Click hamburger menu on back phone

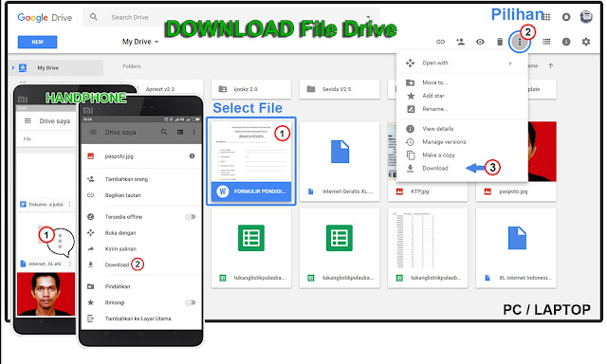coord(28,121)
